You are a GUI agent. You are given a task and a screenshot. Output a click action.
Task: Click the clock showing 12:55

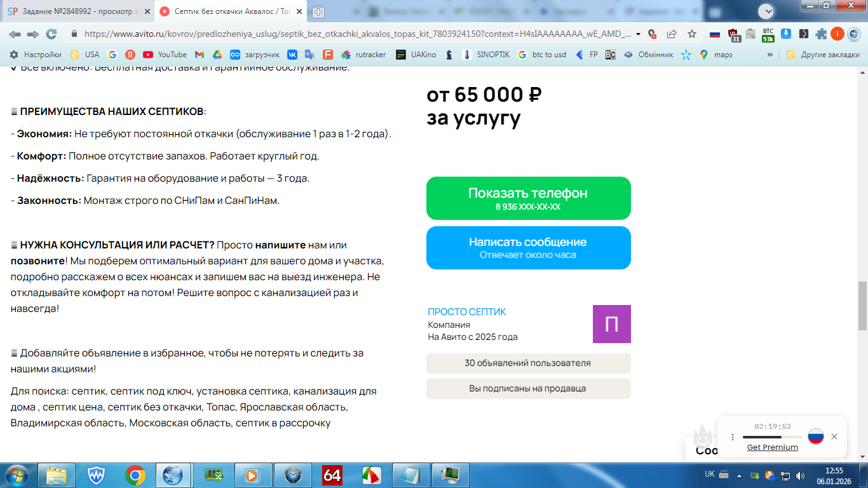click(x=834, y=470)
